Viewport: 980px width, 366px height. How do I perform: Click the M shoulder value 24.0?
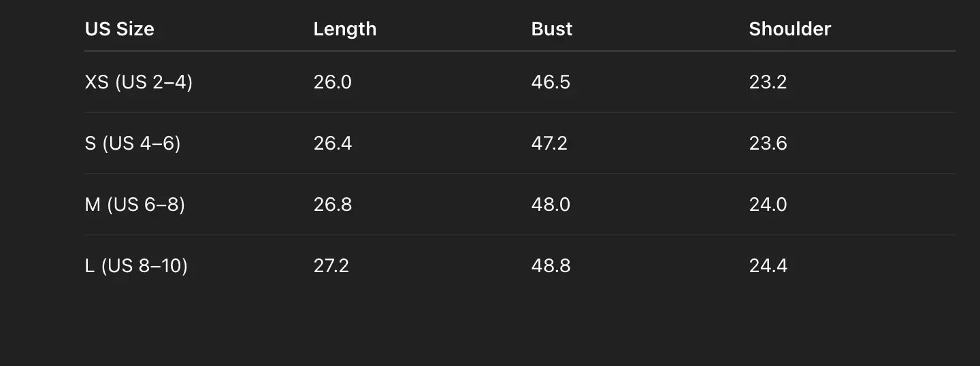tap(768, 205)
